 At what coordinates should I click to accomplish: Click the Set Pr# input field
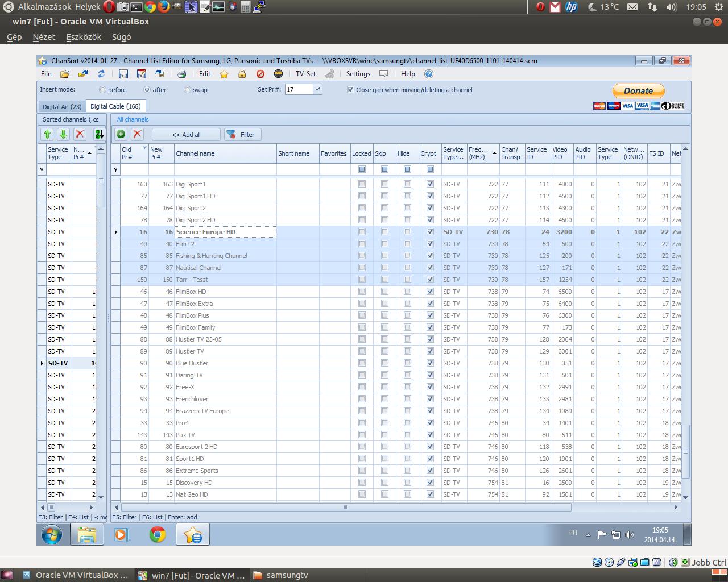click(299, 89)
